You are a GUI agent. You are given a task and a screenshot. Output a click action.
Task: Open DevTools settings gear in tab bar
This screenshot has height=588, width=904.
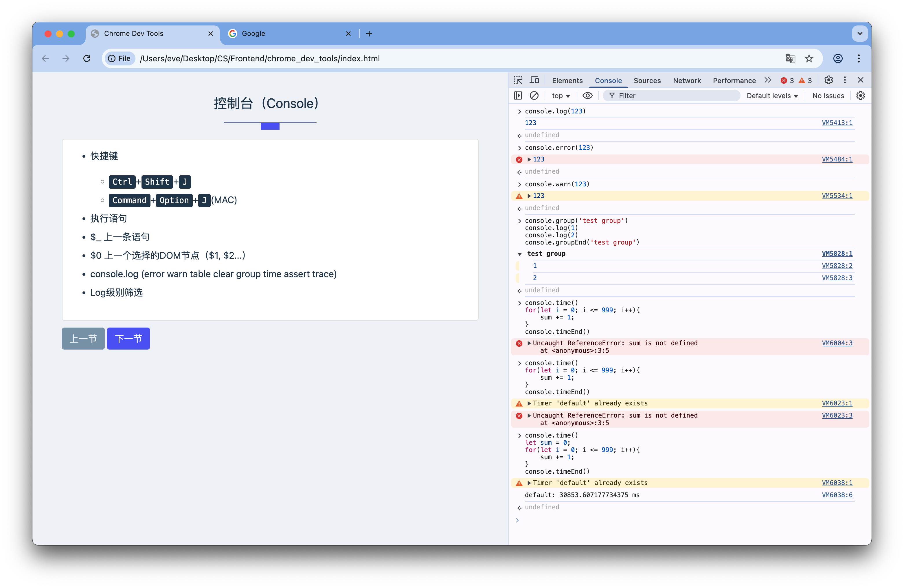pyautogui.click(x=828, y=80)
